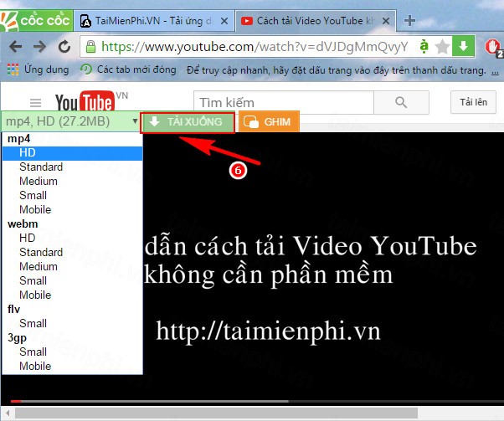Select Small under flv format
Screen dimensions: 504x421
[72, 323]
